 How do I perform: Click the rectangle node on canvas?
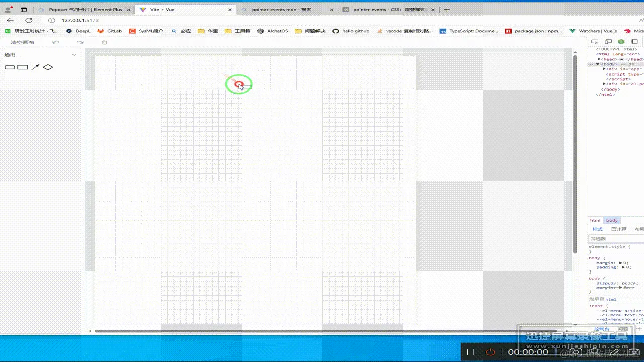[x=246, y=87]
